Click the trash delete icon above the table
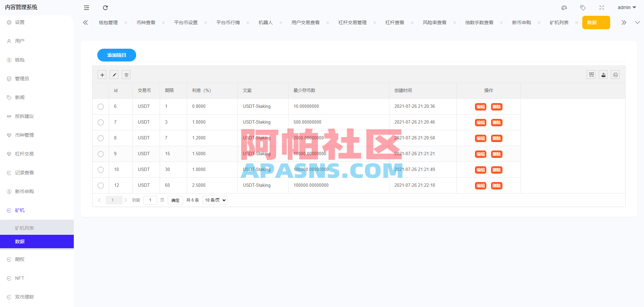644x307 pixels. click(x=126, y=75)
